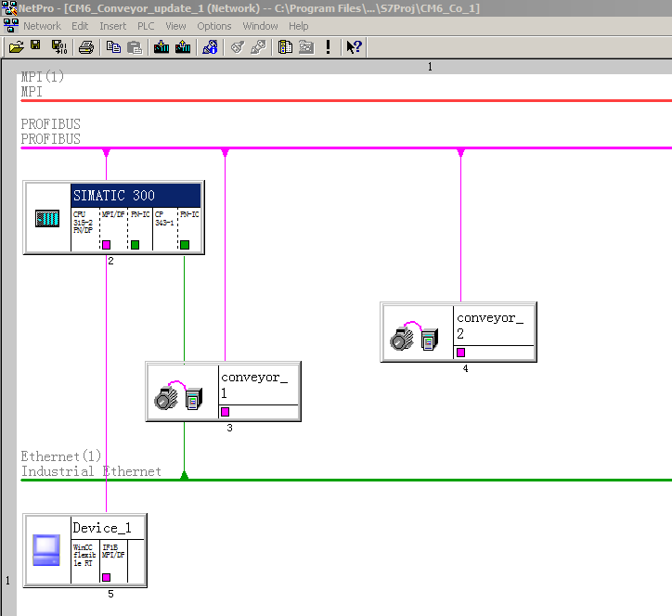672x616 pixels.
Task: Click the MPI(1) subnet label
Action: tap(43, 77)
